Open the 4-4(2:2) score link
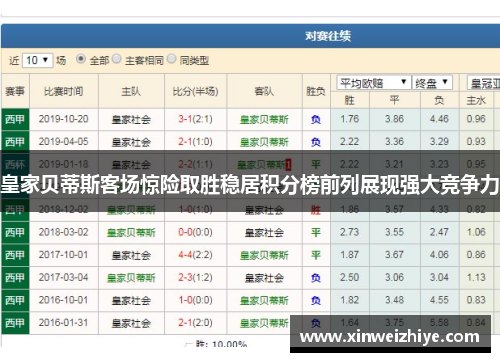Viewport: 500px width, 362px height. click(x=195, y=255)
